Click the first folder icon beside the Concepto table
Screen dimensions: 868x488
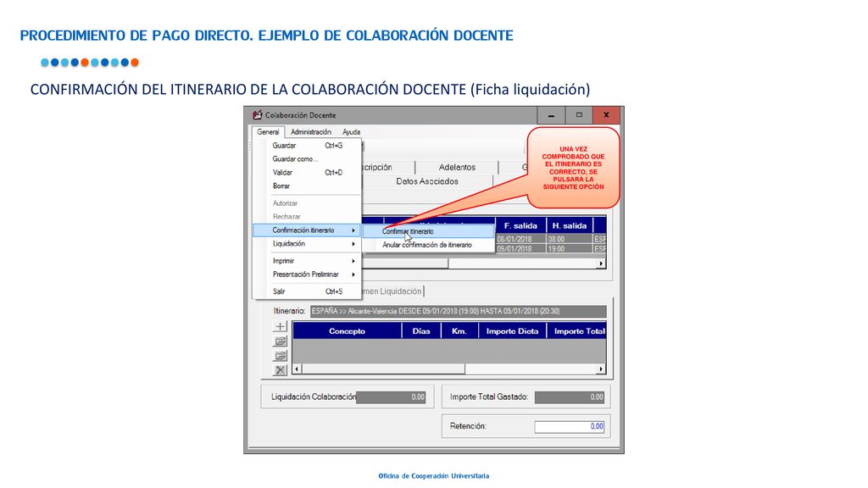click(x=280, y=341)
